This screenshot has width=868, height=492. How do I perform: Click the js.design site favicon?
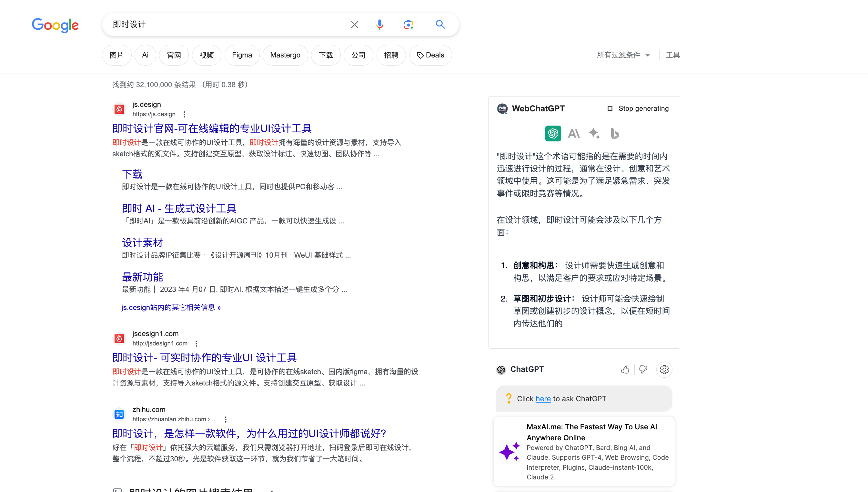tap(119, 109)
